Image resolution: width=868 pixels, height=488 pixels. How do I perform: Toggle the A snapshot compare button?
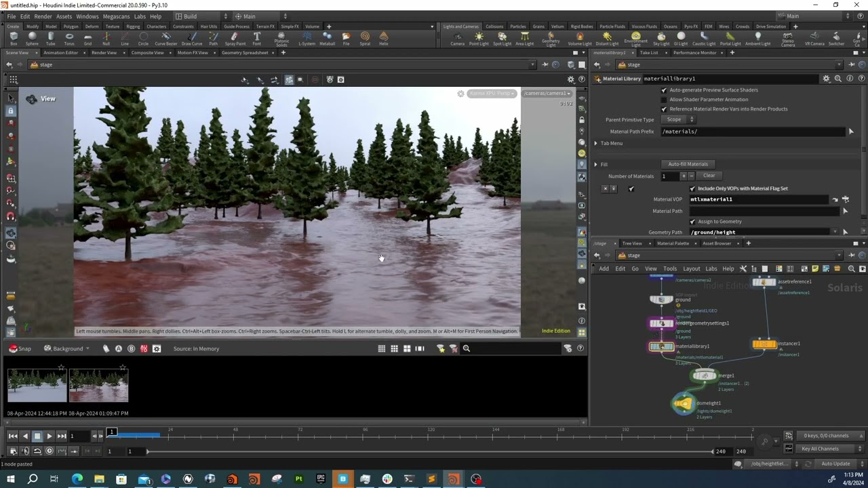click(119, 348)
